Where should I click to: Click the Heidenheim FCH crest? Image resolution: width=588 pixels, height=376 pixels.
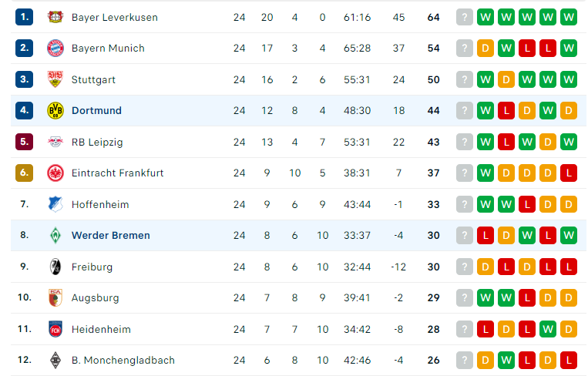pos(55,329)
